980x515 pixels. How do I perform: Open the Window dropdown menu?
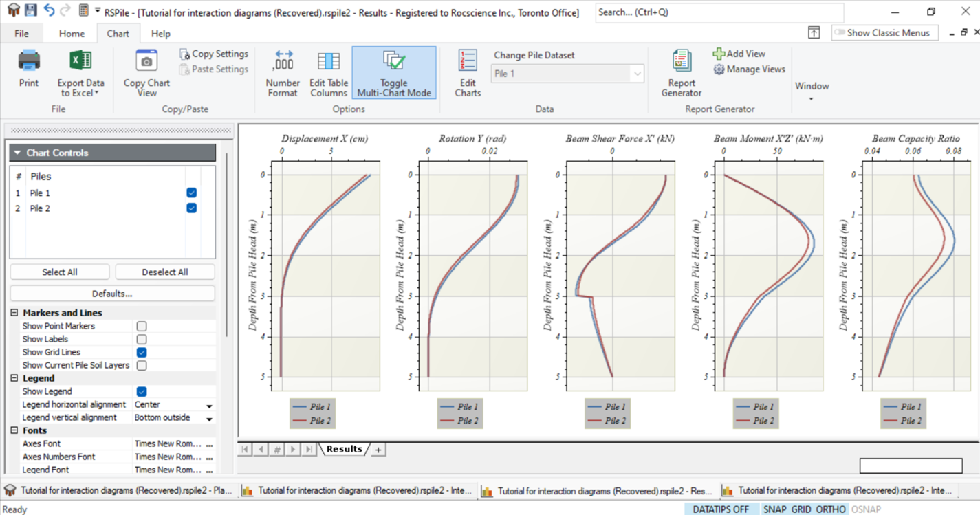812,91
